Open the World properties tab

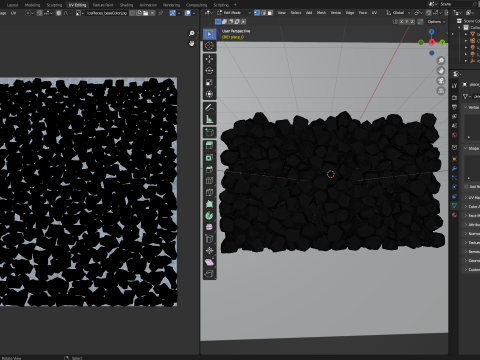(454, 135)
